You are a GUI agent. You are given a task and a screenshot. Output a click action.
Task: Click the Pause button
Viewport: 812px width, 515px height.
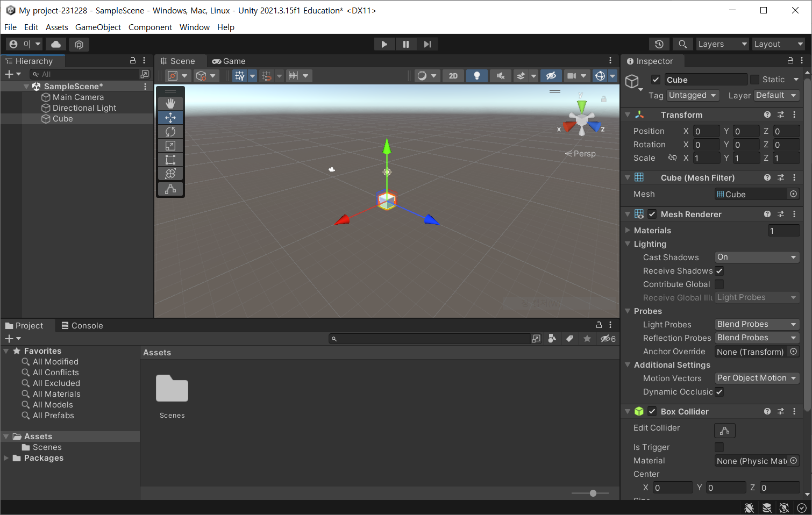pos(406,44)
